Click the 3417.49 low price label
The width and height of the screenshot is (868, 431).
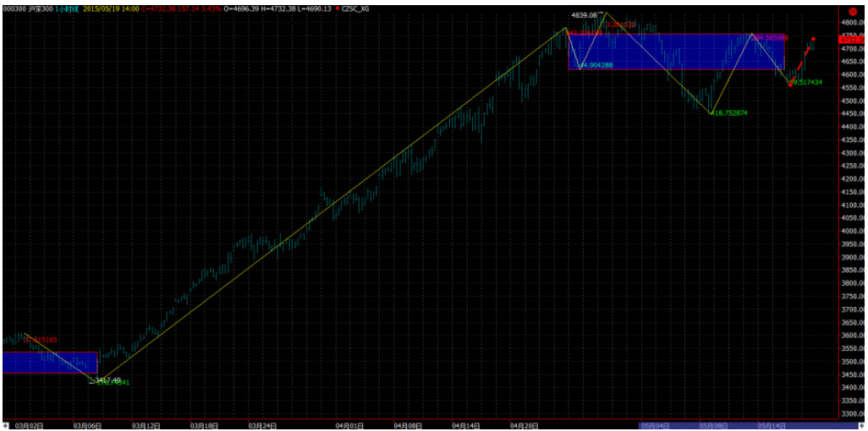tap(107, 380)
